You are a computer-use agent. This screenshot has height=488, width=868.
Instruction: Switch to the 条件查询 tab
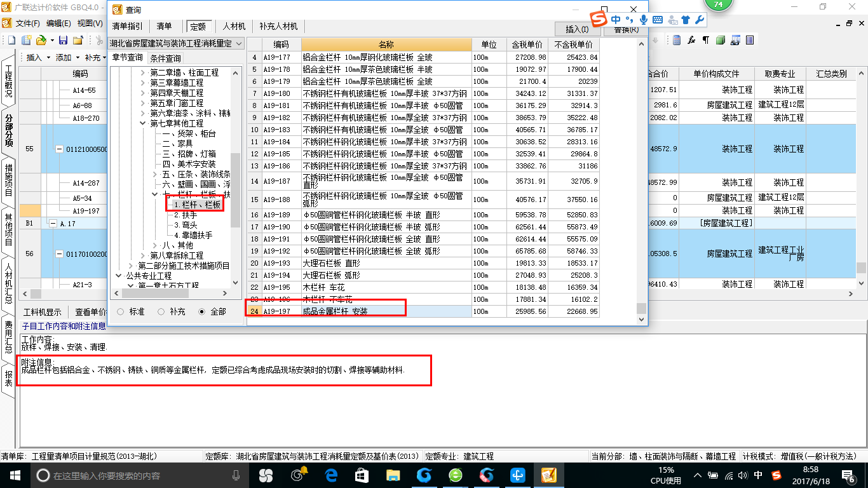165,58
